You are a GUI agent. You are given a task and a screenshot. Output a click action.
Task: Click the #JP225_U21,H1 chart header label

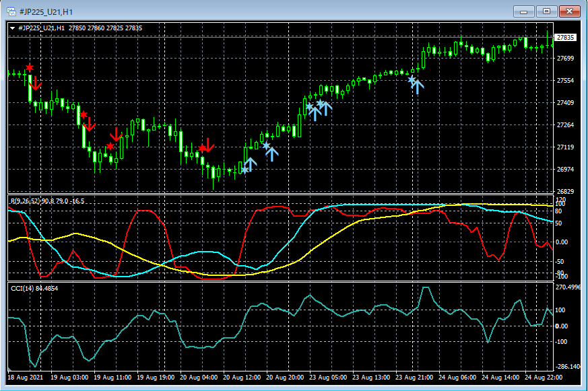pos(42,28)
